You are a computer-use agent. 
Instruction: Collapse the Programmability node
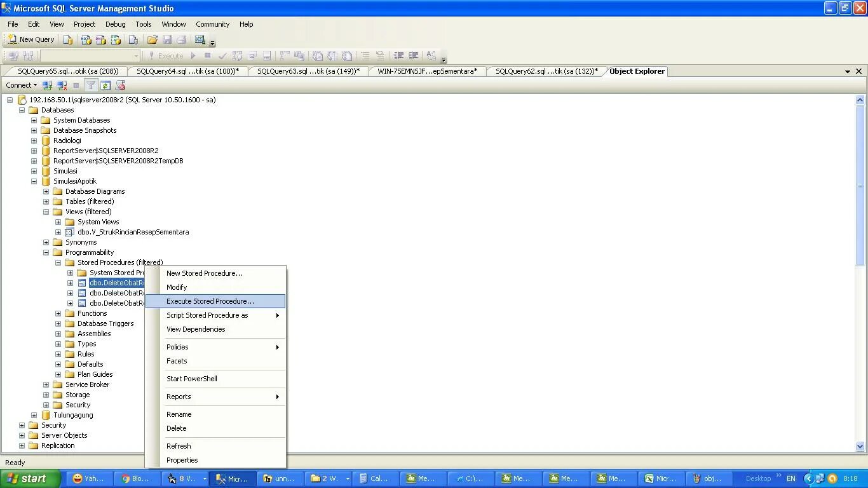46,252
